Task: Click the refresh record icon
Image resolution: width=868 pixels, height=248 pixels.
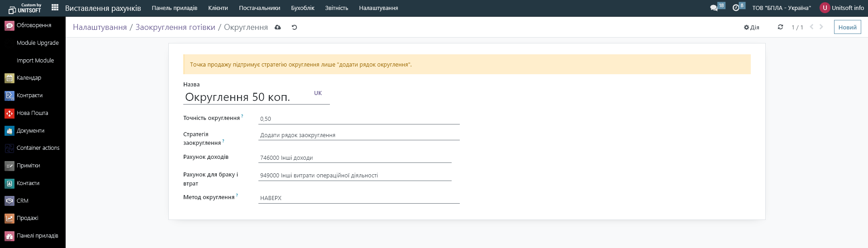Action: [x=780, y=27]
